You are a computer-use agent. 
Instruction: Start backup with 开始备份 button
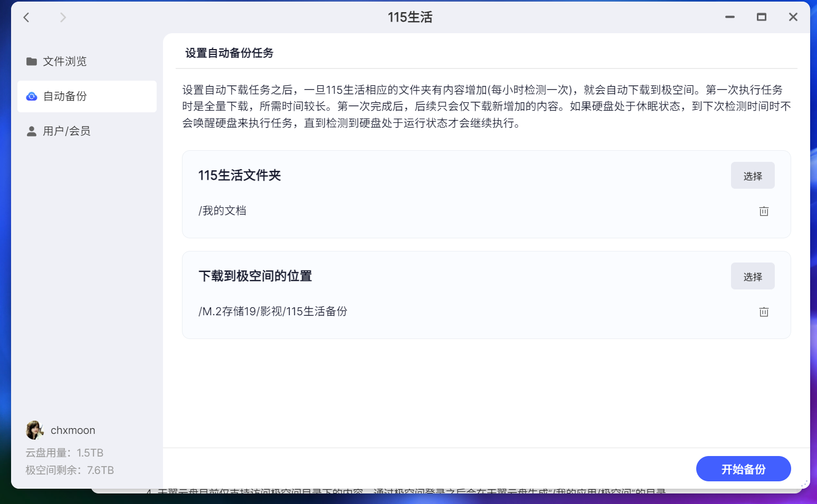tap(743, 469)
